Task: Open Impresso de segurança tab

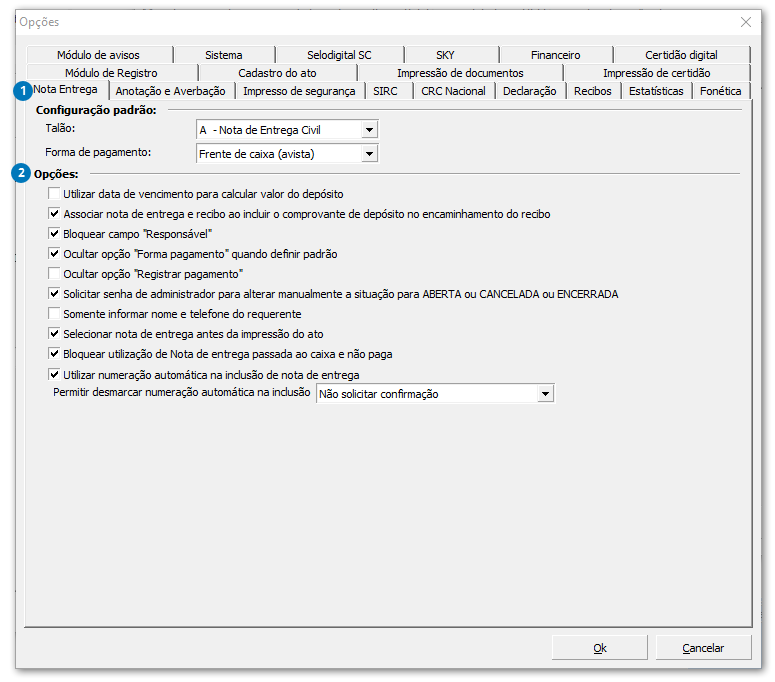Action: [x=299, y=91]
